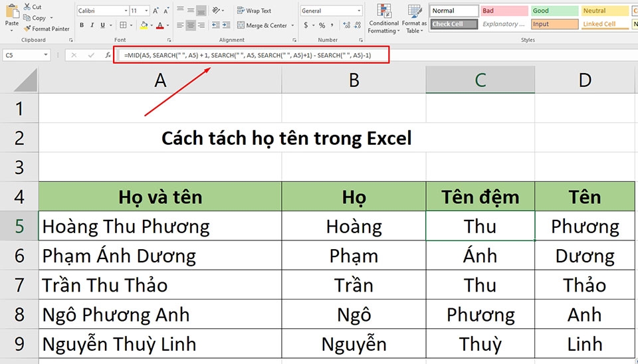Open the Font group dialog launcher
Image resolution: width=638 pixels, height=364 pixels.
coord(169,40)
